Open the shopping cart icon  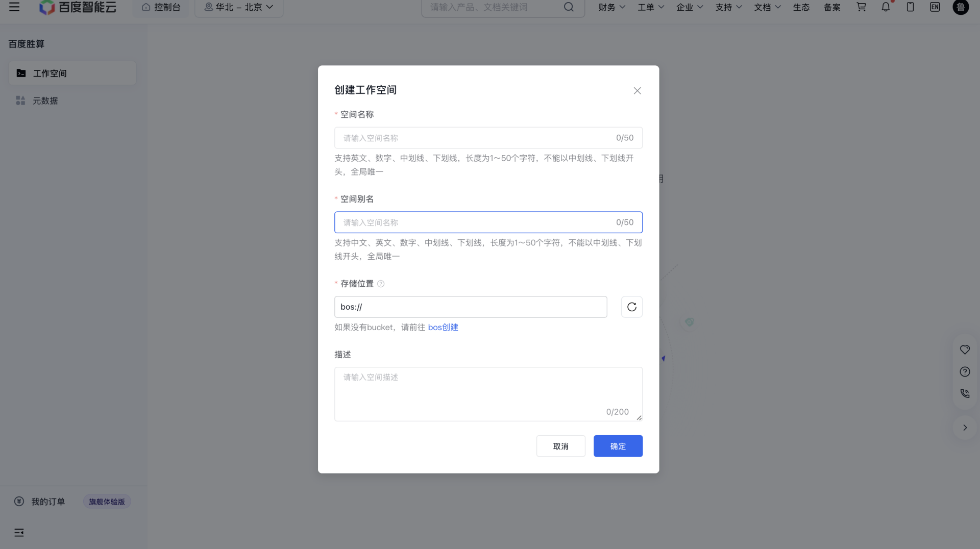pos(861,7)
